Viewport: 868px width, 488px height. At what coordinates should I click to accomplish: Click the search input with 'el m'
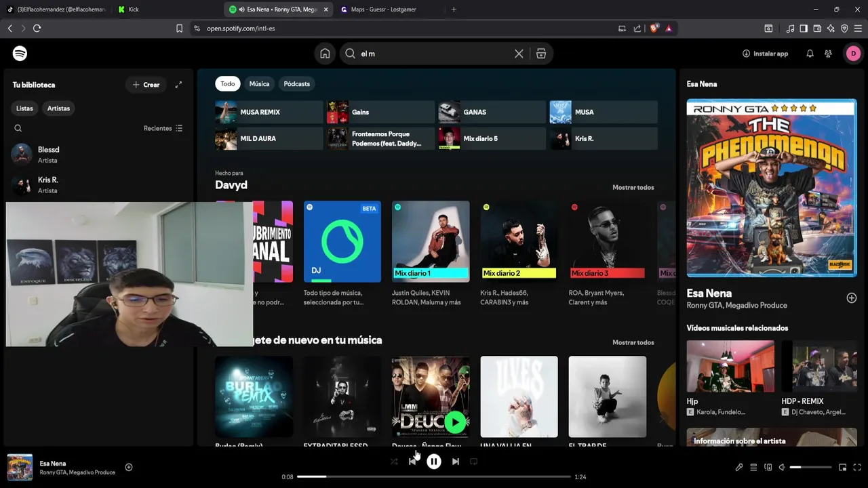(434, 54)
